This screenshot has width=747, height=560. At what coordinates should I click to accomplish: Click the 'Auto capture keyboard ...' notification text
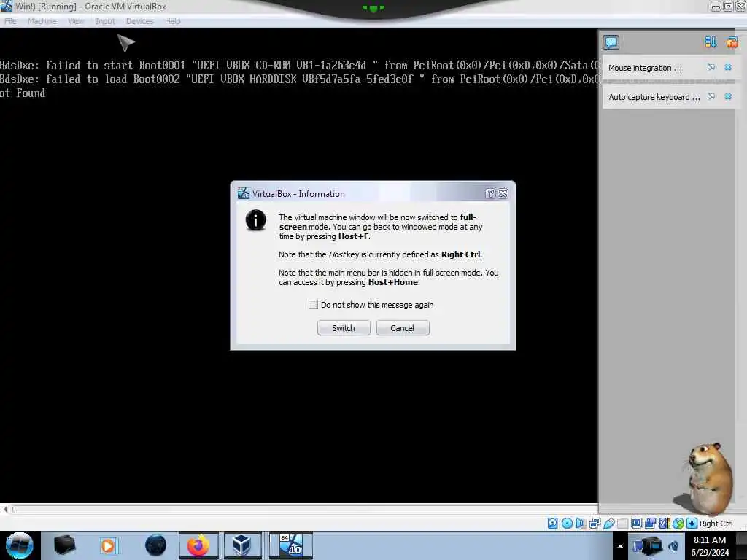pos(654,97)
